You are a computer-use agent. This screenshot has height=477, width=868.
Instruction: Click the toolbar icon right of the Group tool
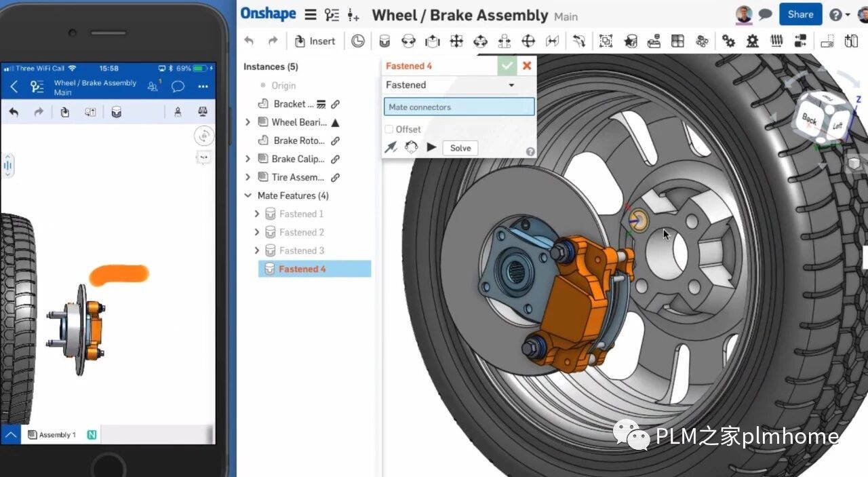pyautogui.click(x=631, y=41)
